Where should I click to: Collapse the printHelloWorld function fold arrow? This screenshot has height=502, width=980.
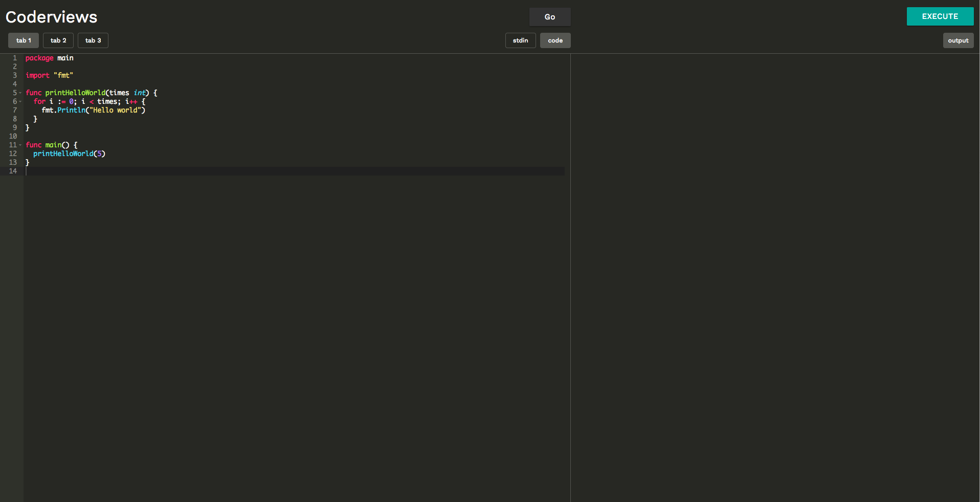click(x=19, y=93)
